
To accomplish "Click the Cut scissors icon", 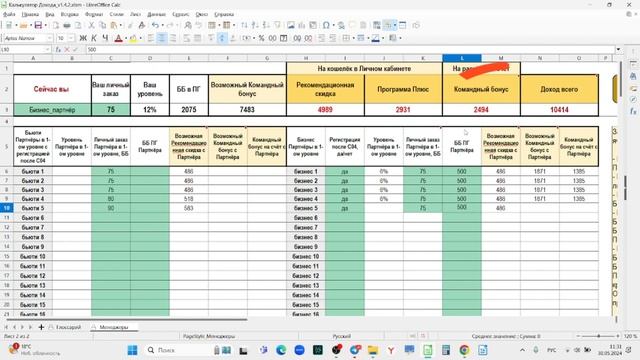I will pos(91,25).
